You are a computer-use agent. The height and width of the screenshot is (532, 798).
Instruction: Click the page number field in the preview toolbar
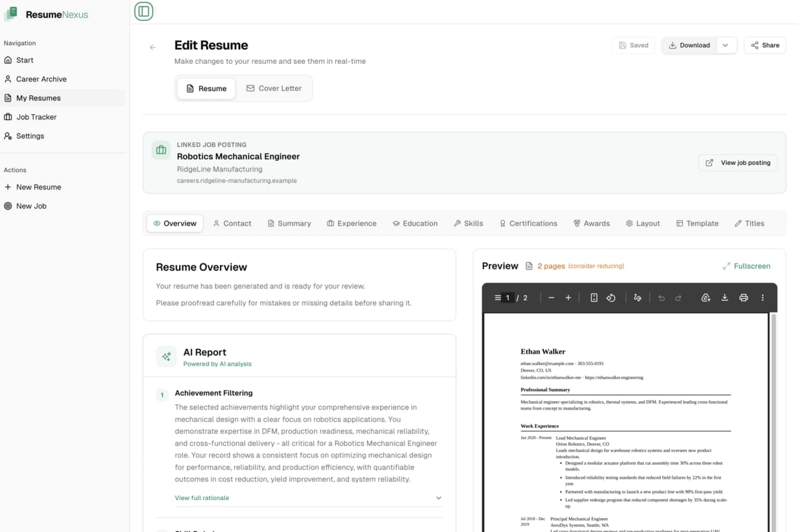(x=508, y=297)
